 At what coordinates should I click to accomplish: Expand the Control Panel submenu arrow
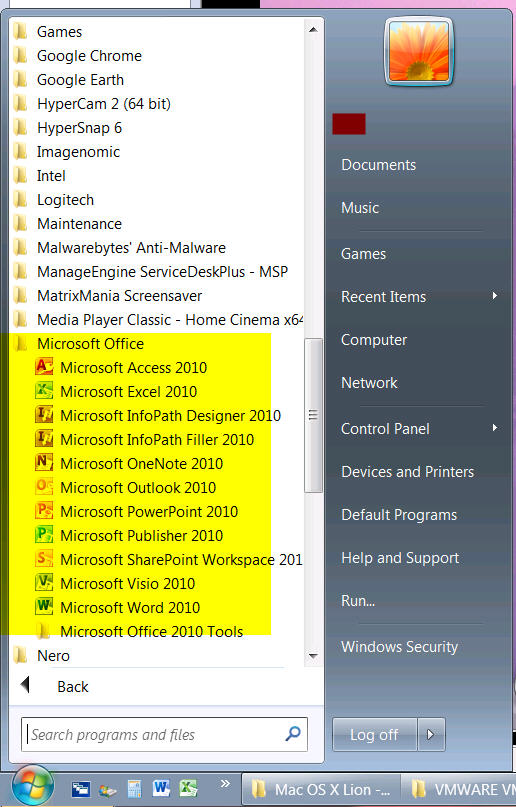pyautogui.click(x=494, y=428)
